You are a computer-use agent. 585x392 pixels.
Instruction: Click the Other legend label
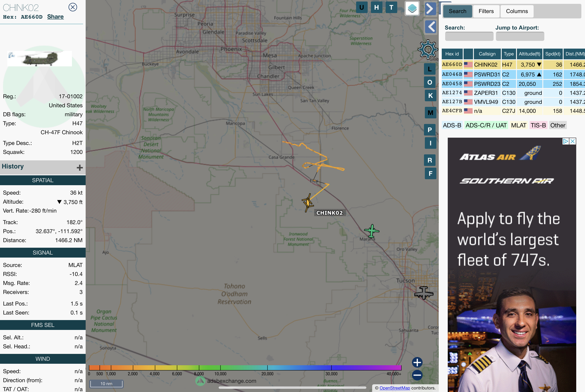[558, 125]
